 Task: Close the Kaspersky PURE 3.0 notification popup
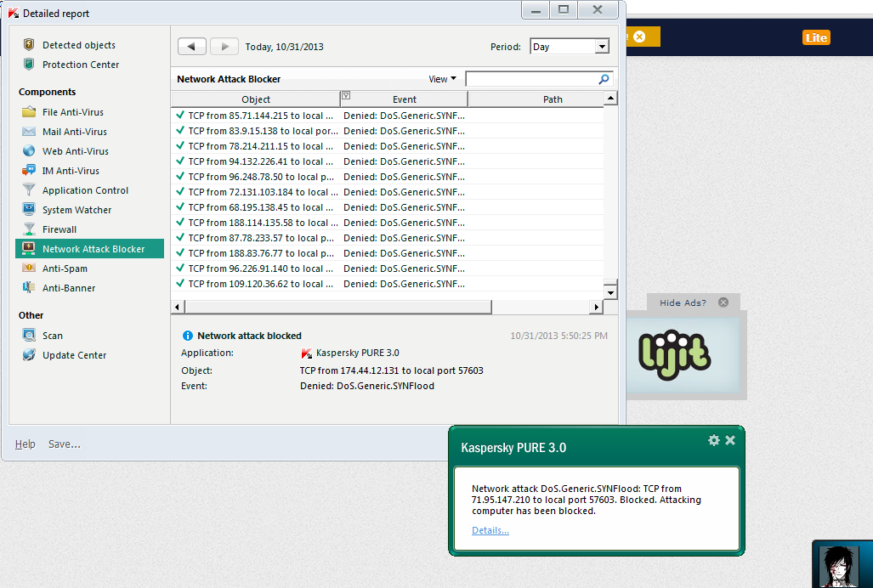pyautogui.click(x=730, y=440)
